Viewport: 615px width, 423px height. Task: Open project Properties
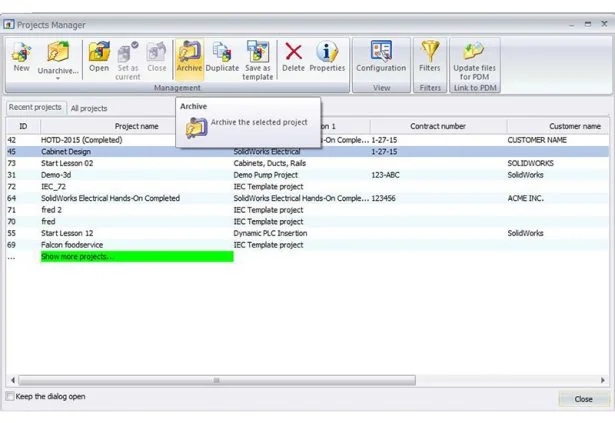pos(326,56)
